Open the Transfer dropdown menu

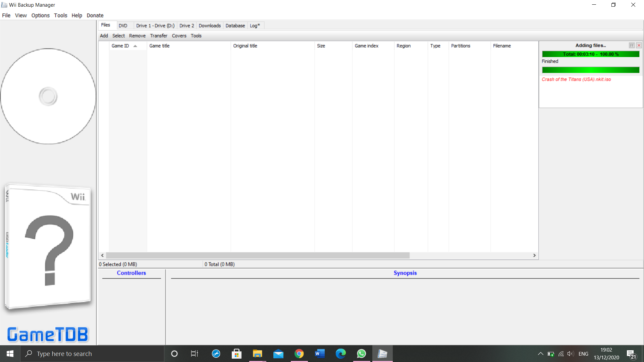(x=159, y=36)
